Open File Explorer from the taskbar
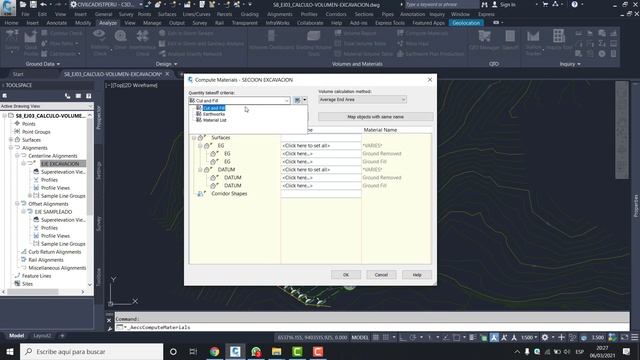Viewport: 640px width, 360px height. pos(276,351)
